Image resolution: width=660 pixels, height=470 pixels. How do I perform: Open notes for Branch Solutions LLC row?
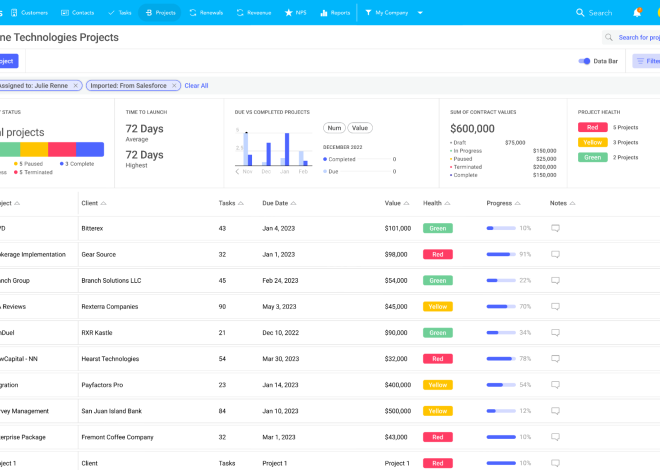pyautogui.click(x=556, y=280)
